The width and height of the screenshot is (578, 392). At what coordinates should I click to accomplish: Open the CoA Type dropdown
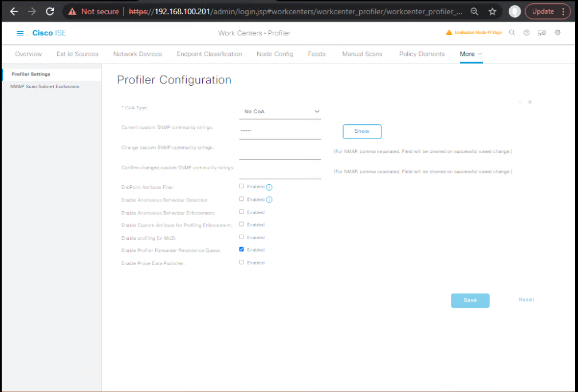point(280,112)
